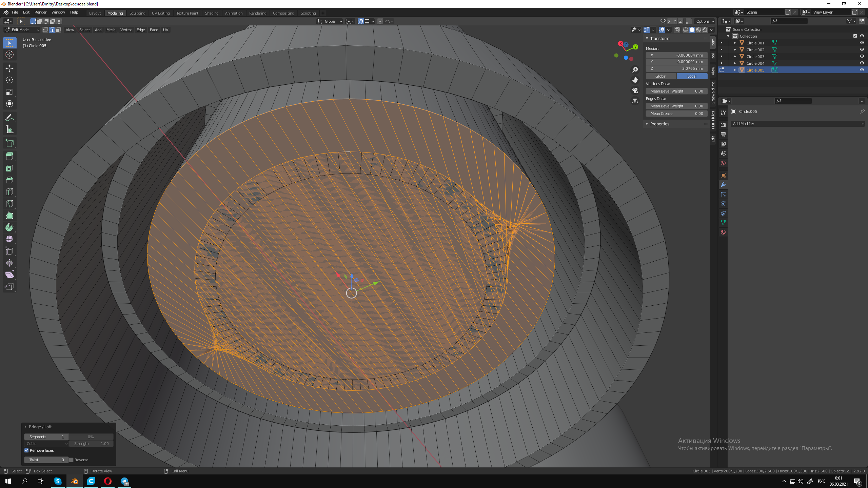Open the File menu
The width and height of the screenshot is (868, 488).
[15, 12]
